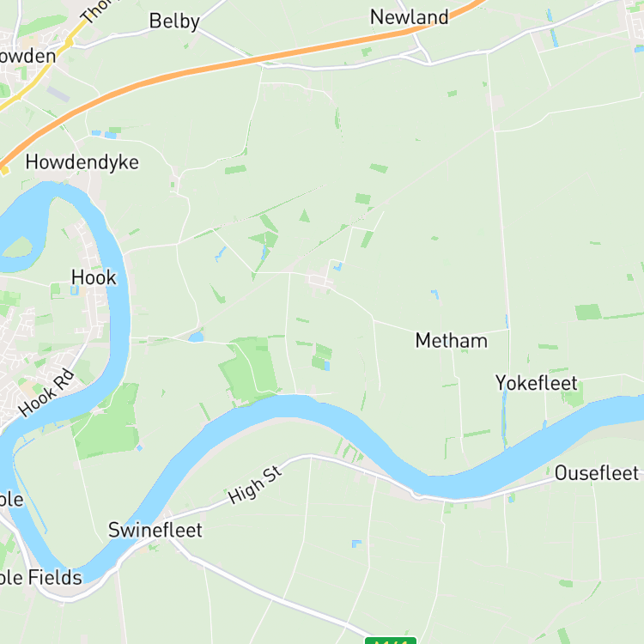Select the Newland place label
This screenshot has width=644, height=644.
(409, 17)
